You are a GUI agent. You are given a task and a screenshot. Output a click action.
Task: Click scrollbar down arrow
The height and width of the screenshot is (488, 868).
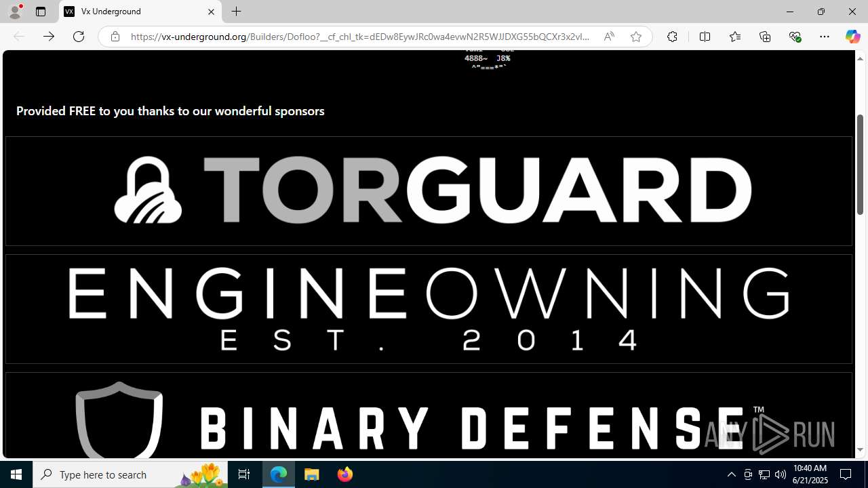coord(860,450)
